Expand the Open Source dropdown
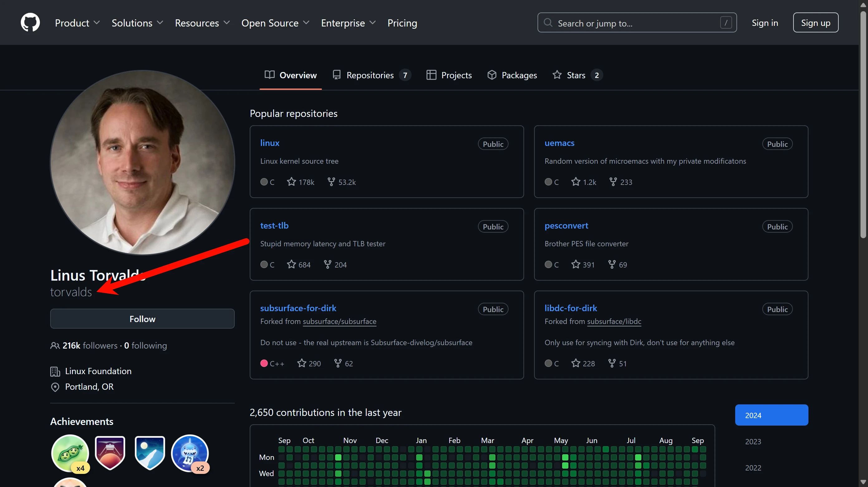Image resolution: width=868 pixels, height=487 pixels. pos(275,23)
